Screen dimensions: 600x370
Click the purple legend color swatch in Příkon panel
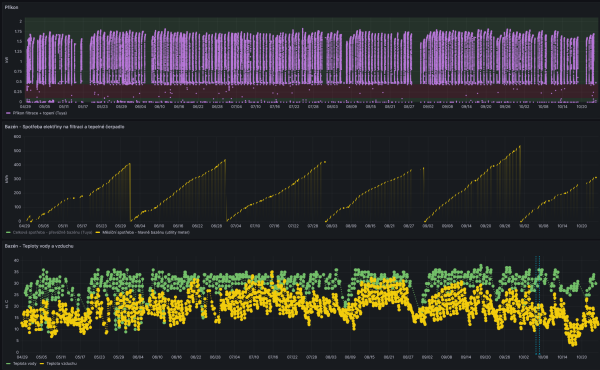(8, 113)
